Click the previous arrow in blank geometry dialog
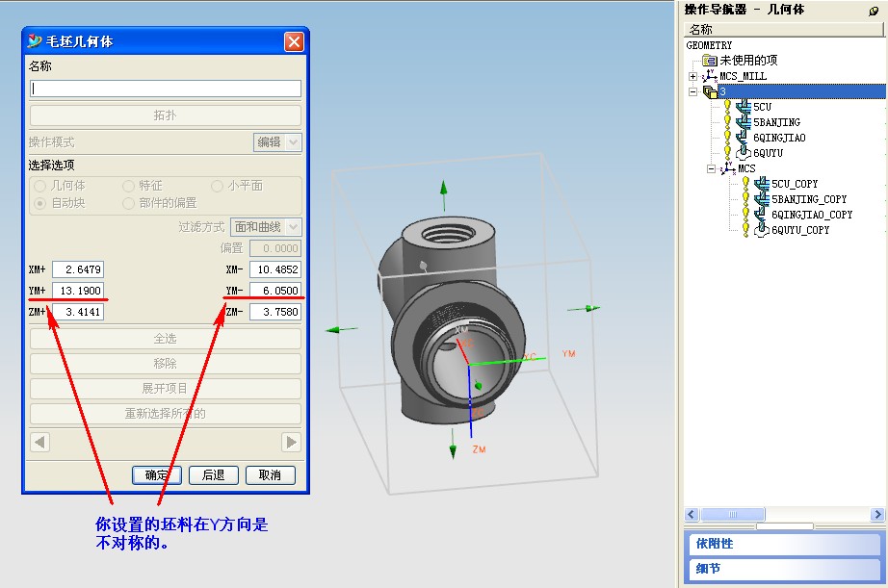Image resolution: width=888 pixels, height=588 pixels. click(39, 442)
